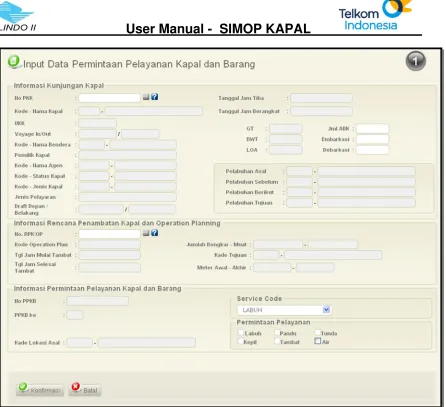Click the help icon beside No PKK

tap(154, 97)
